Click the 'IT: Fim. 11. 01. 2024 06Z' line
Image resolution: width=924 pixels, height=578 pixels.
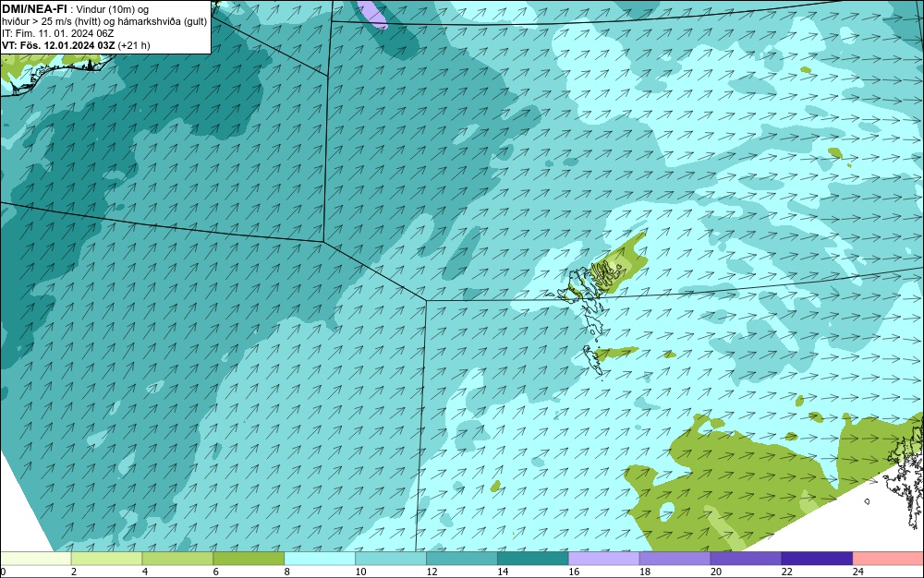pos(57,33)
